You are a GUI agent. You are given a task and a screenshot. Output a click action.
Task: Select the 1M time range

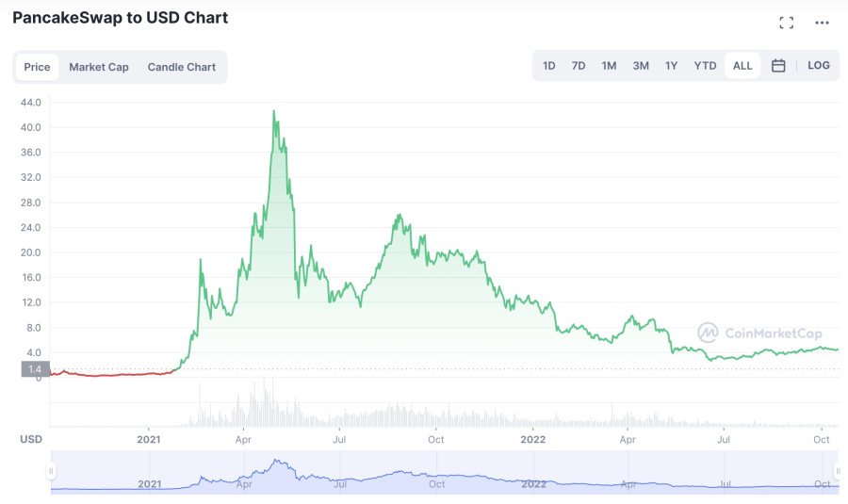610,66
